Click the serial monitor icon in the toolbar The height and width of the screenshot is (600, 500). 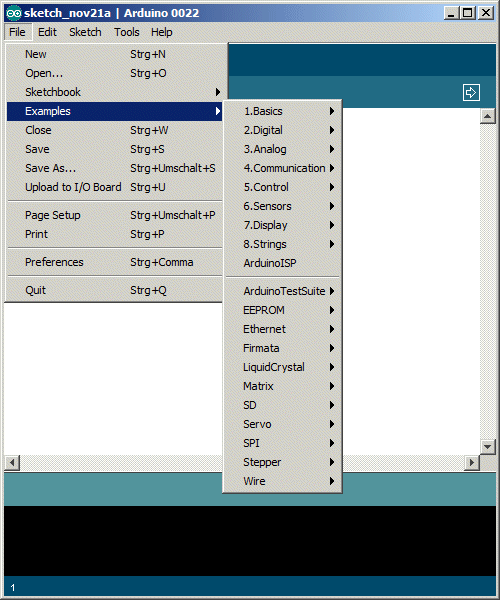471,92
